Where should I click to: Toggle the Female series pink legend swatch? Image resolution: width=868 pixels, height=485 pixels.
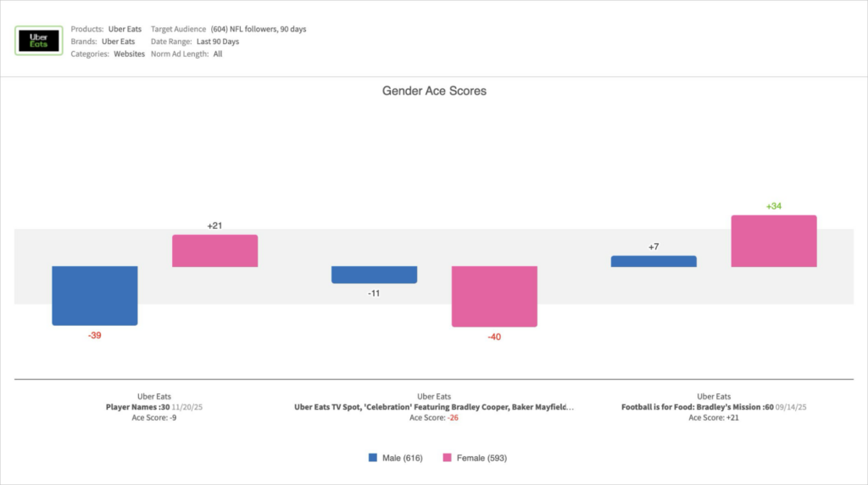[x=448, y=458]
